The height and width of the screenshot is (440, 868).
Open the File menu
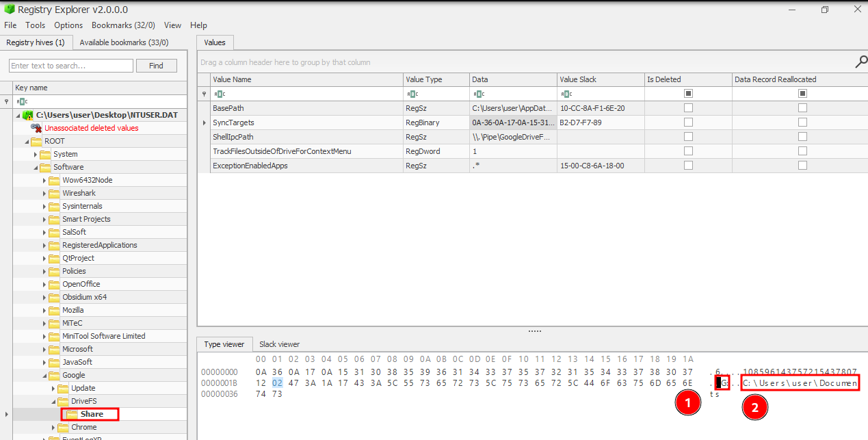10,25
